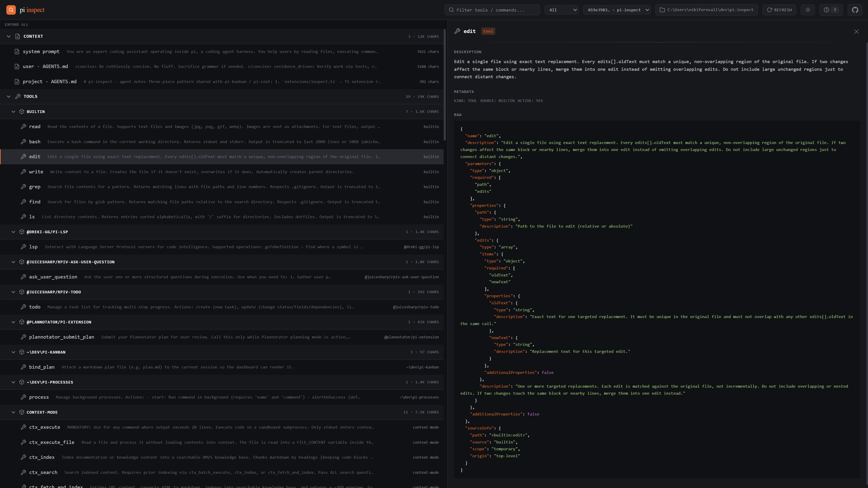Click EXPAND ALL
Screen dimensions: 868x488
click(17, 25)
